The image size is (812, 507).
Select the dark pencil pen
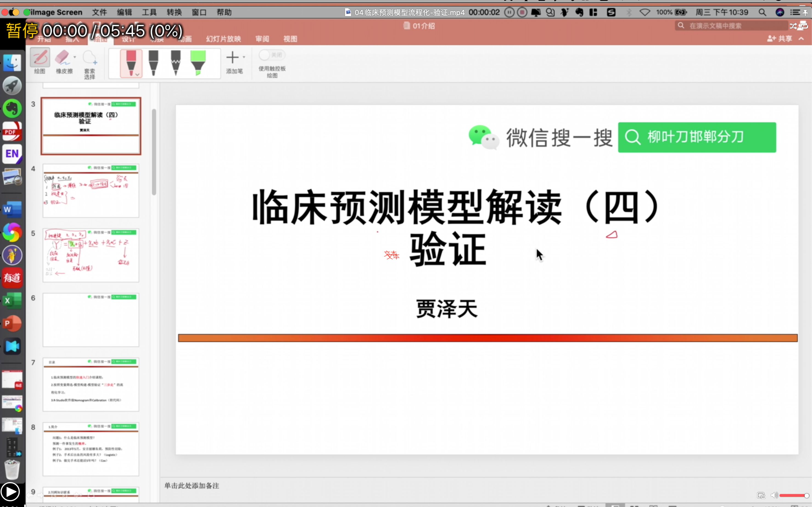pos(175,63)
